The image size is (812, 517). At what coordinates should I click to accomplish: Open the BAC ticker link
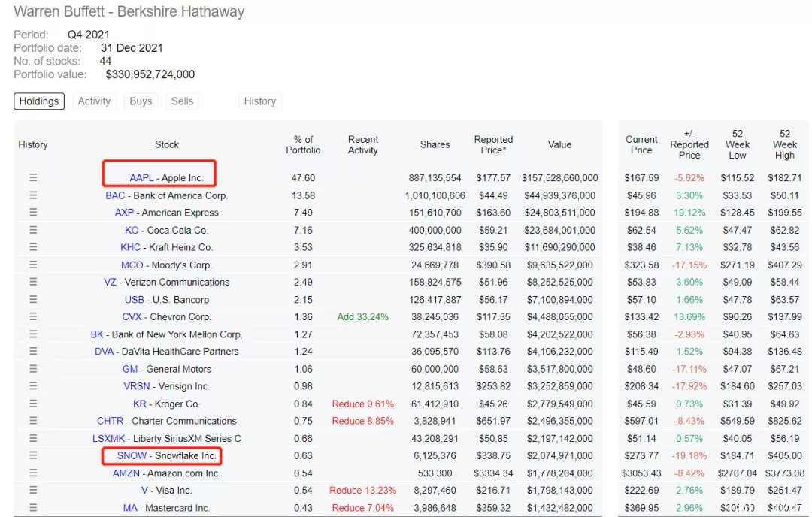(x=115, y=195)
